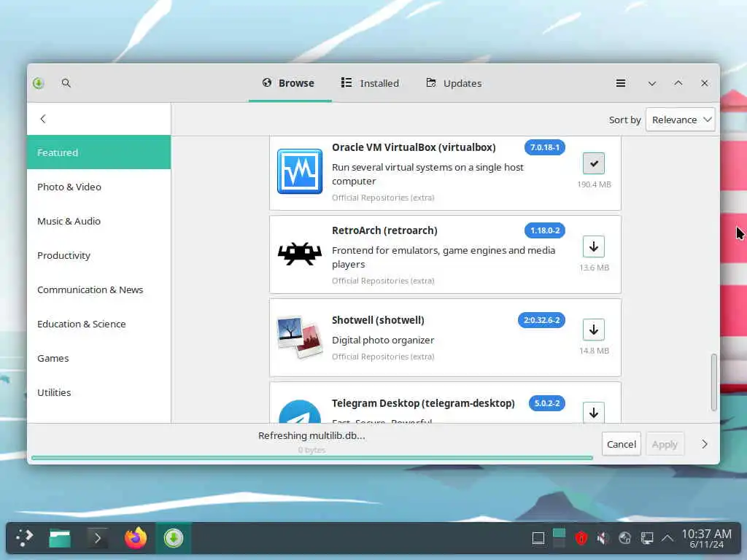
Task: Switch to the Installed tab
Action: (x=370, y=83)
